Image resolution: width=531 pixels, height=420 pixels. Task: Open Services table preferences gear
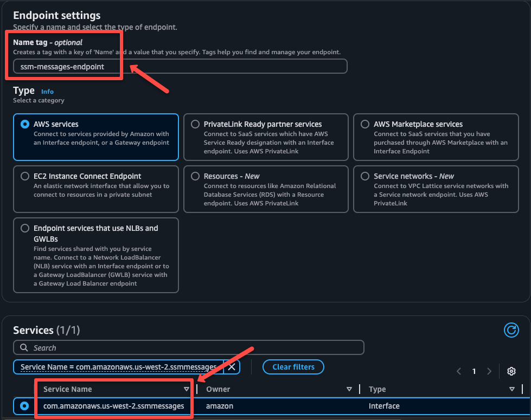pos(511,371)
